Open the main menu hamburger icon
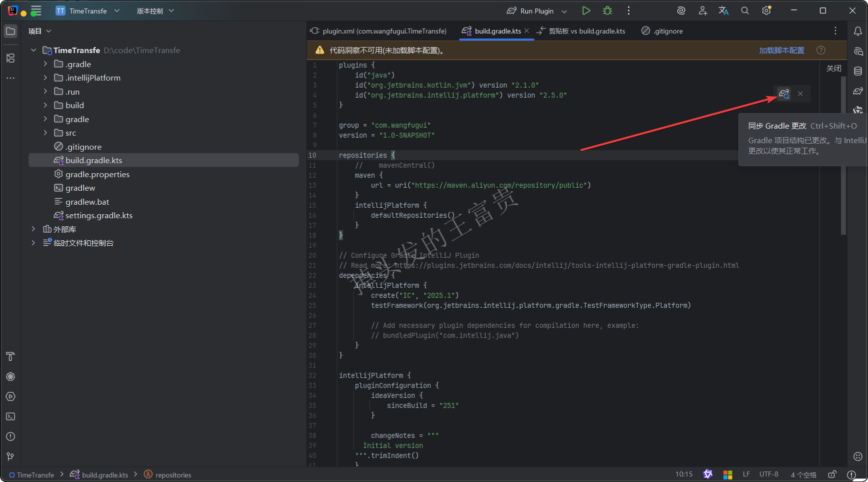868x482 pixels. (36, 11)
